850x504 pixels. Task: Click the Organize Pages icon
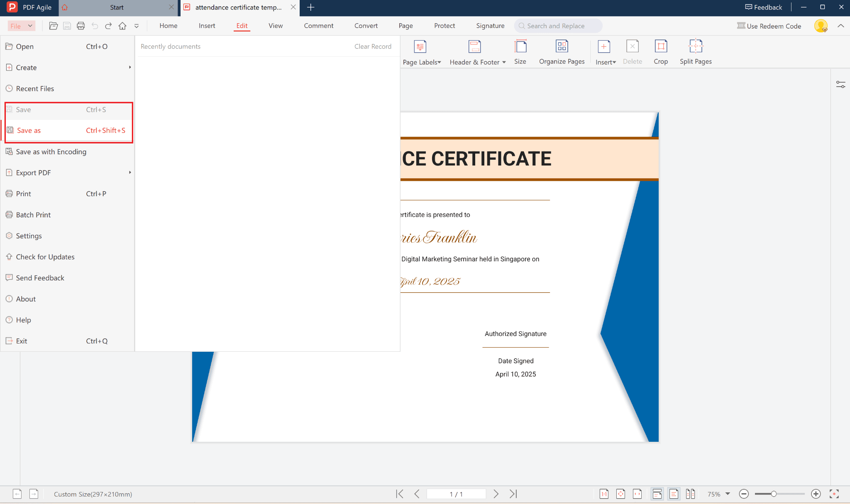pyautogui.click(x=562, y=46)
